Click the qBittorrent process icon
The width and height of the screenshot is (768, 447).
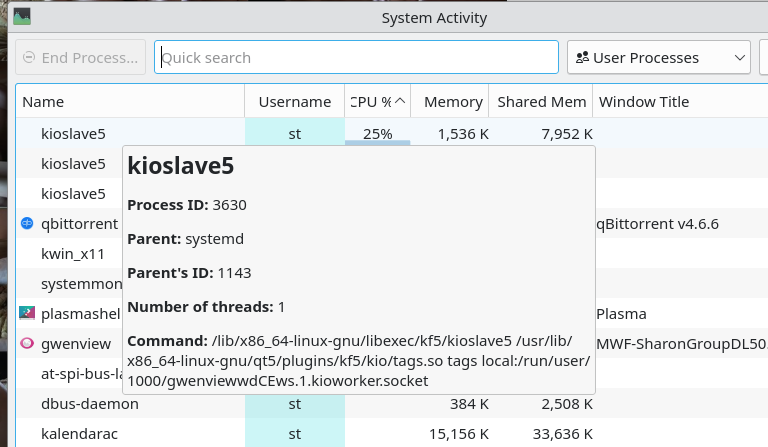[x=27, y=223]
